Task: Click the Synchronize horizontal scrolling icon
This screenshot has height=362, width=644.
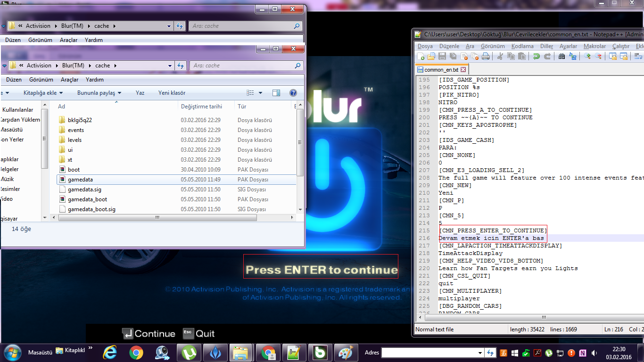Action: [x=624, y=56]
